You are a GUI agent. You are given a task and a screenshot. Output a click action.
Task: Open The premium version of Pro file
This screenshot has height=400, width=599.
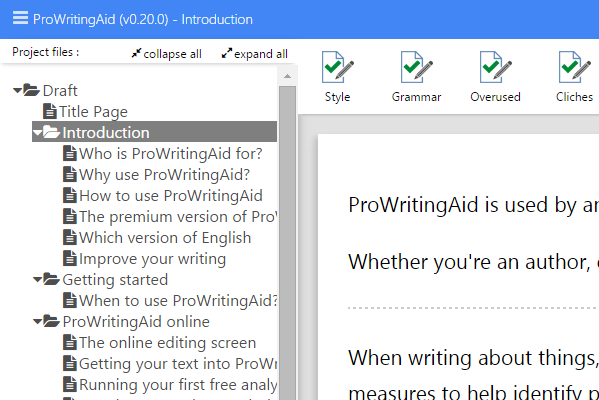(x=178, y=217)
